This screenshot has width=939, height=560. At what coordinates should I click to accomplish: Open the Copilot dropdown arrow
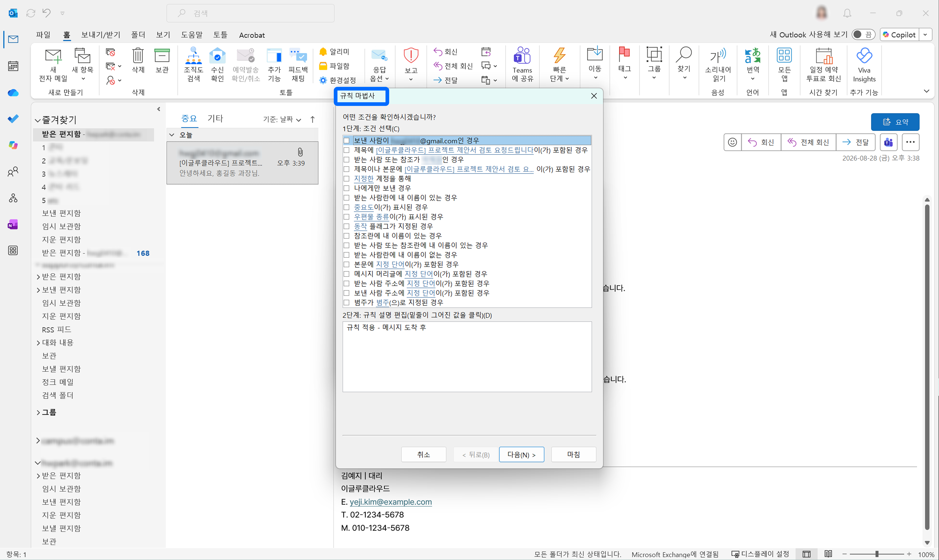click(925, 35)
